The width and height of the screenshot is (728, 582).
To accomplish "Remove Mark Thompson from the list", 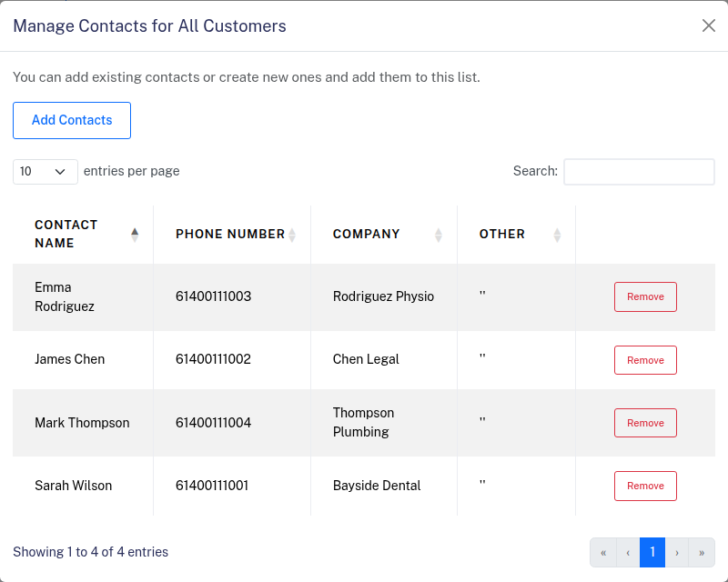I will pos(645,423).
